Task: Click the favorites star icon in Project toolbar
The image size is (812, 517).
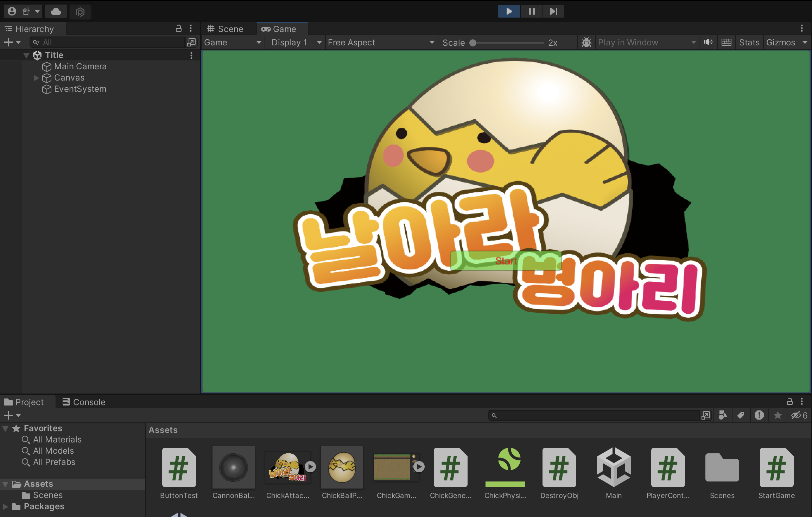Action: [x=778, y=415]
